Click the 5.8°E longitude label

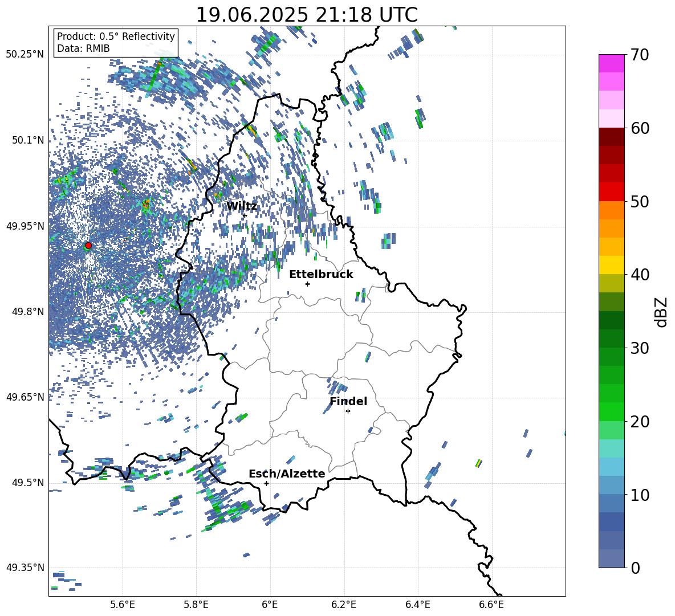[196, 605]
